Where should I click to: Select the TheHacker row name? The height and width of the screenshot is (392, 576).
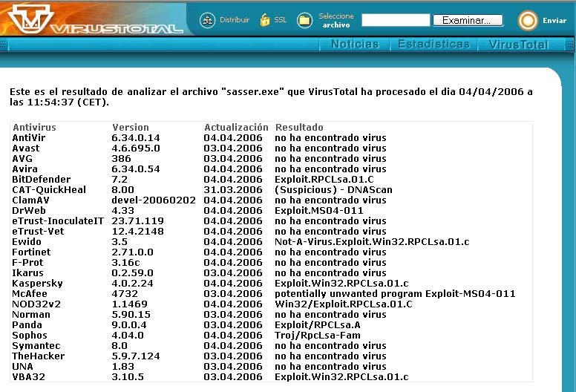coord(38,356)
